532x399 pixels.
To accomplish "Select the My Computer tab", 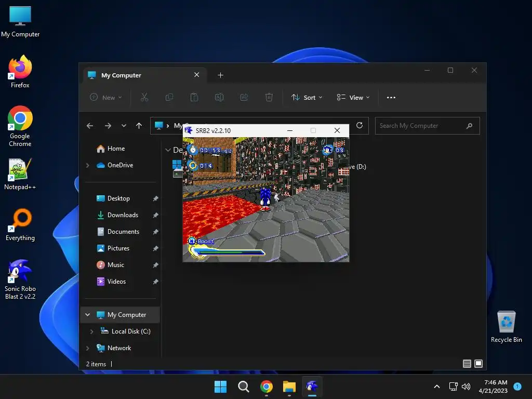I will click(144, 75).
